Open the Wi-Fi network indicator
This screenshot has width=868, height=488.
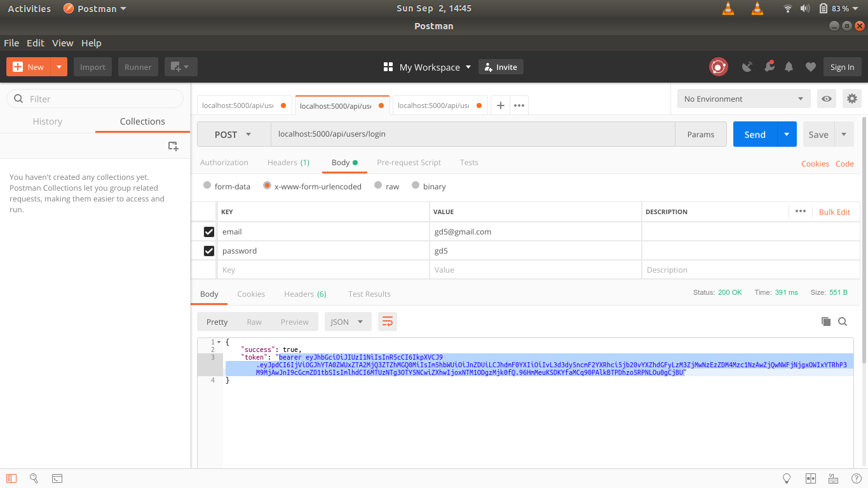click(788, 8)
